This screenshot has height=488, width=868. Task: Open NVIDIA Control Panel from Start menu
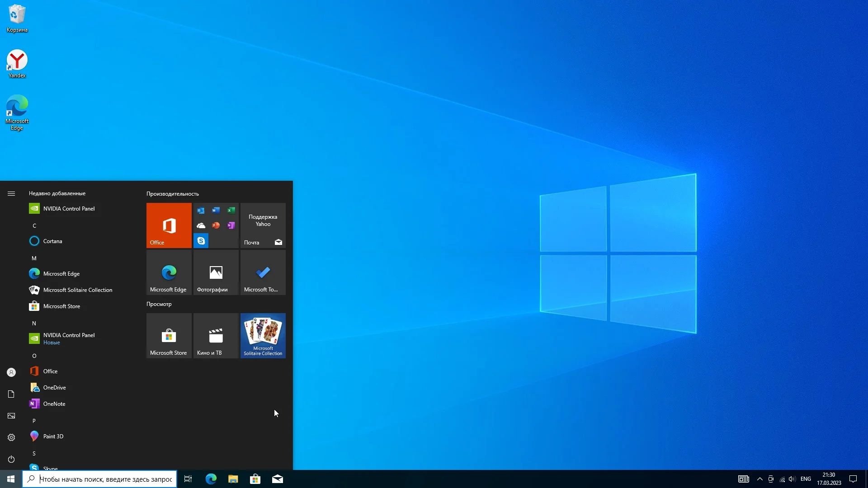69,208
